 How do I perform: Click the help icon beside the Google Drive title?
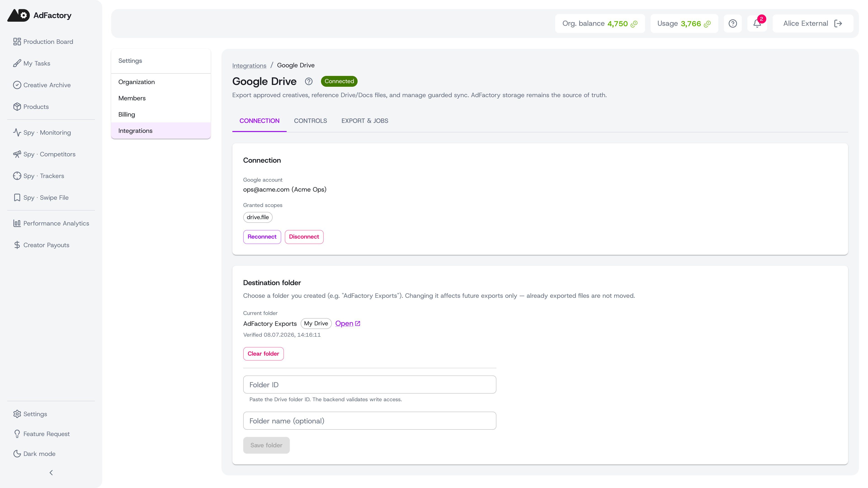coord(309,81)
